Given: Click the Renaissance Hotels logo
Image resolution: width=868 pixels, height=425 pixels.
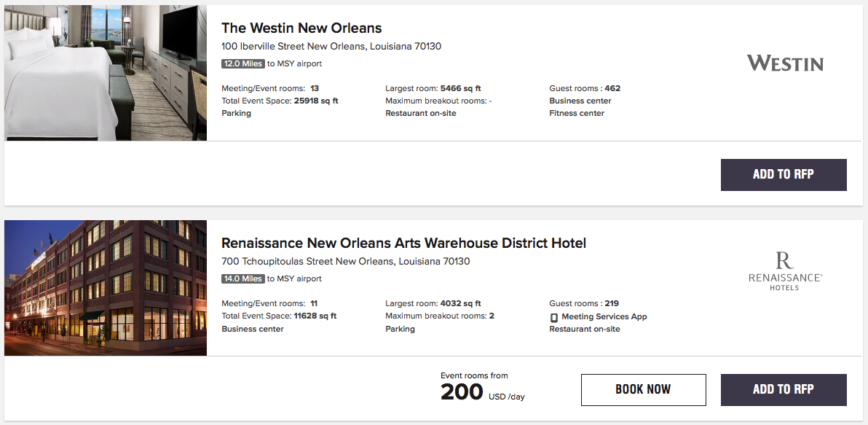Looking at the screenshot, I should [785, 272].
